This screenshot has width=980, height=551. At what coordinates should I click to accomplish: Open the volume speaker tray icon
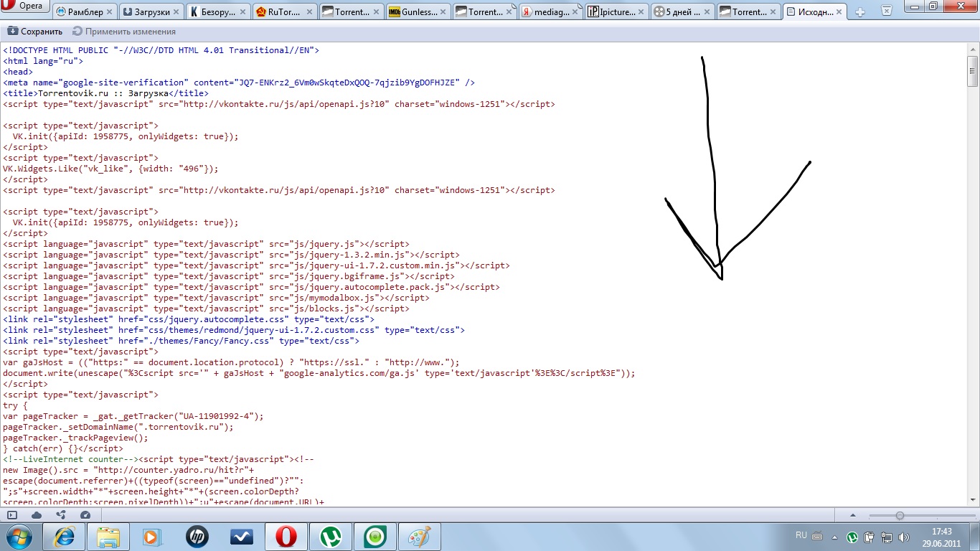(x=904, y=537)
